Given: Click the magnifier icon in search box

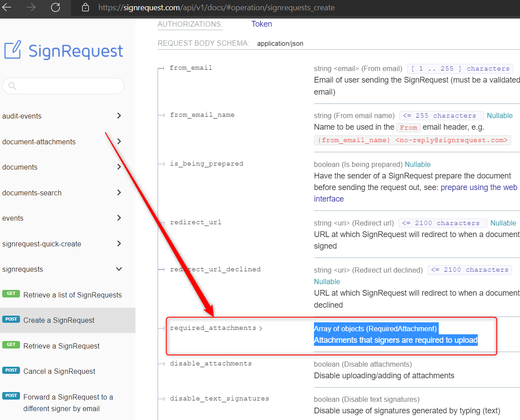Looking at the screenshot, I should tap(12, 86).
